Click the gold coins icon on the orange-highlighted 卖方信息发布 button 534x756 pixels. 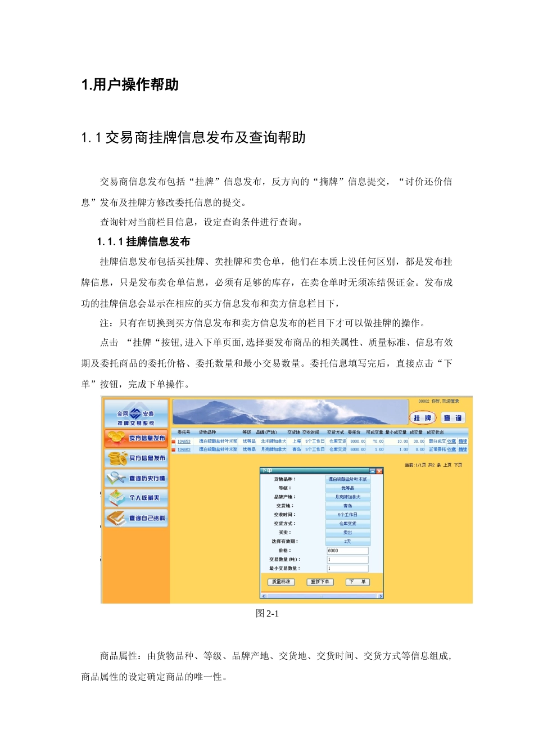(x=116, y=438)
